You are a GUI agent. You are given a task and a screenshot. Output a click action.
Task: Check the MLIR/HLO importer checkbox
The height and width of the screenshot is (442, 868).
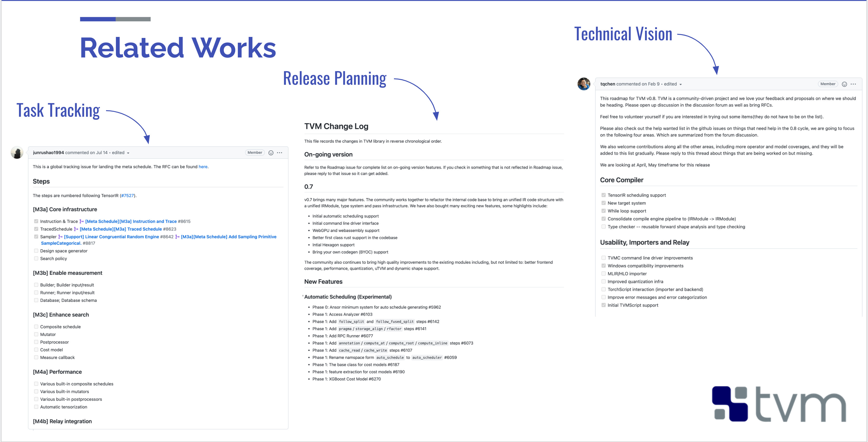coord(603,274)
